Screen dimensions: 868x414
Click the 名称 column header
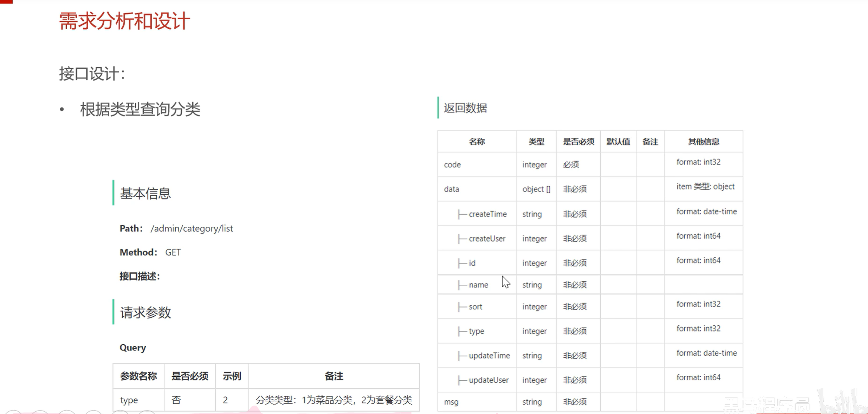477,142
